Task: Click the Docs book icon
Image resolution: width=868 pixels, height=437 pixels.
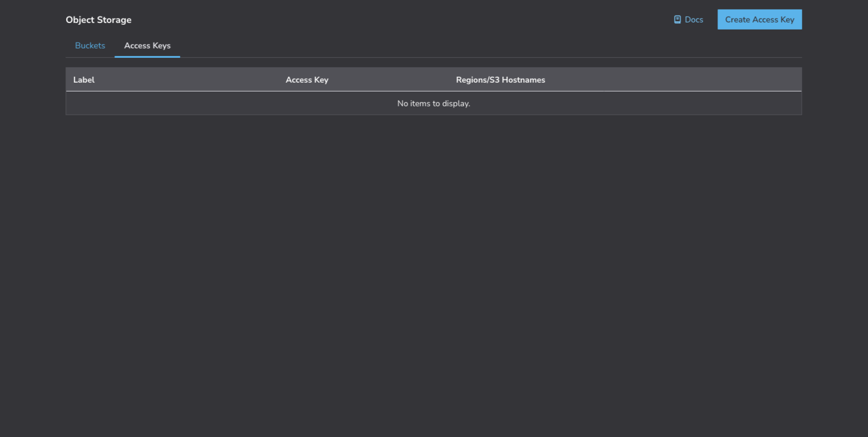Action: tap(677, 19)
